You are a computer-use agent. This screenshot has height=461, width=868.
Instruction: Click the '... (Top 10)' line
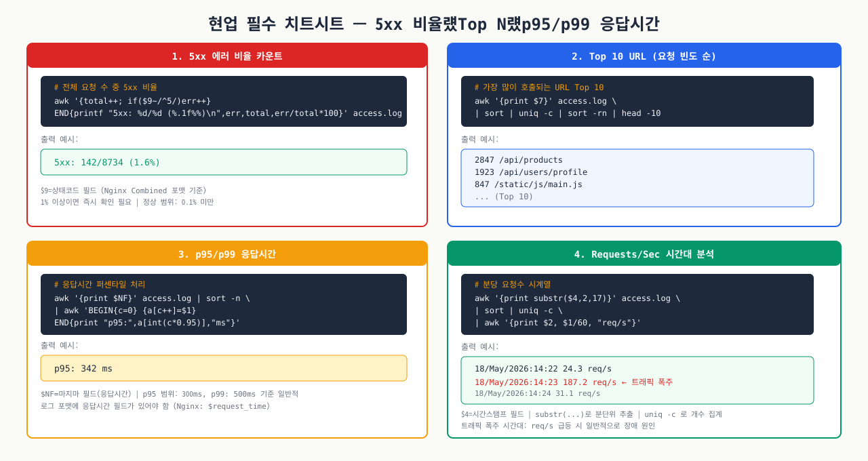(504, 197)
